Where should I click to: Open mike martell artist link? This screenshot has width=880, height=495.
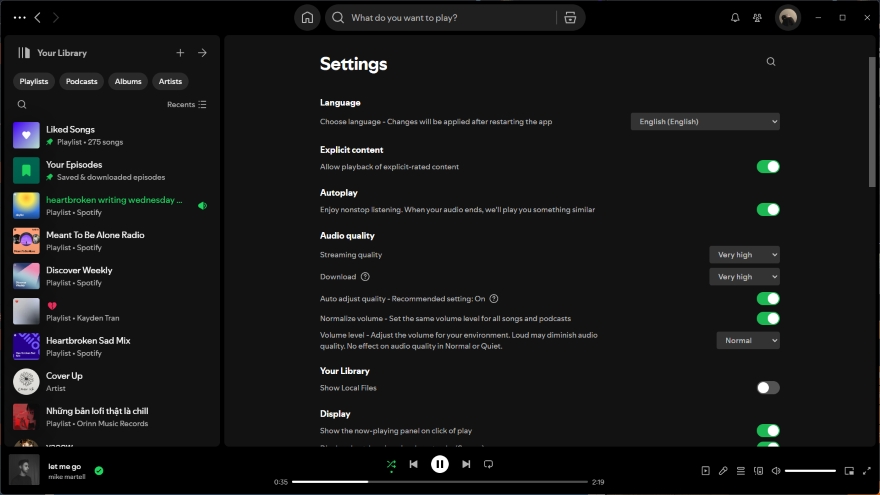coord(67,476)
